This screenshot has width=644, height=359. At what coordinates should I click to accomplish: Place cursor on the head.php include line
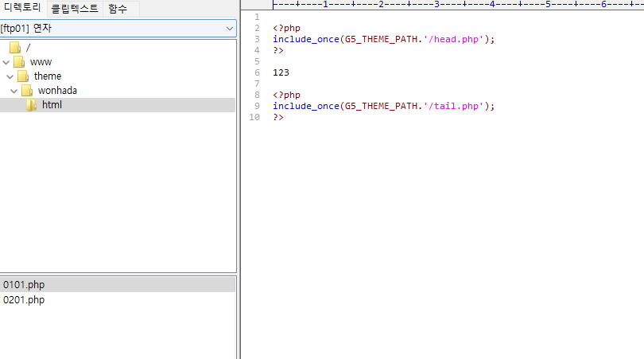coord(383,39)
